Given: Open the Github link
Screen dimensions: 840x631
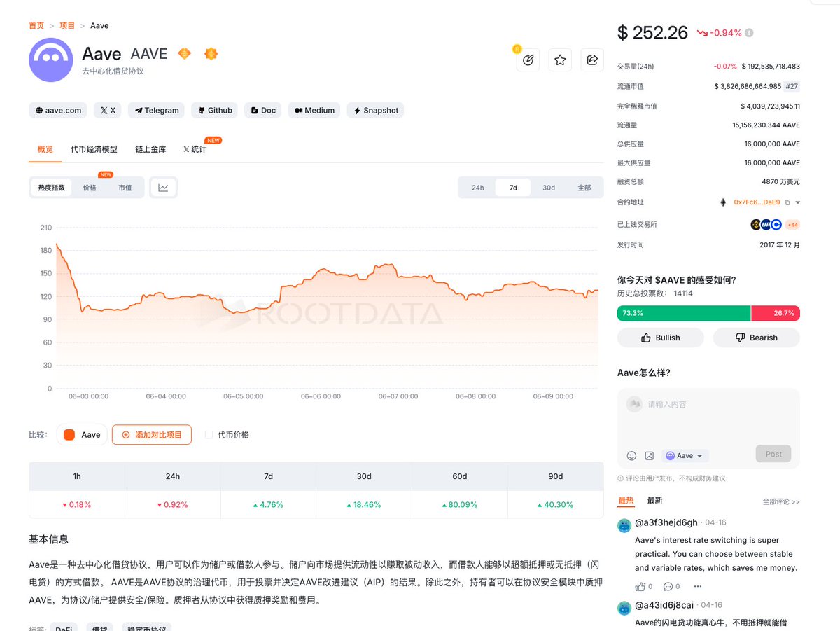Looking at the screenshot, I should [215, 111].
